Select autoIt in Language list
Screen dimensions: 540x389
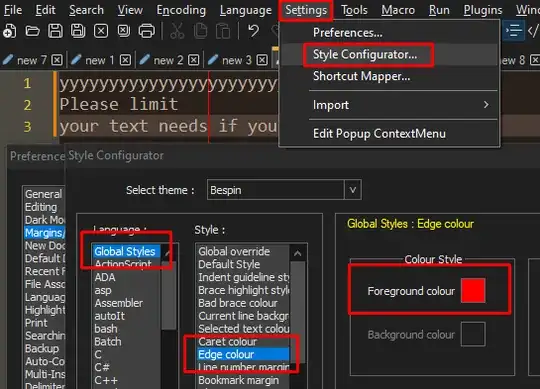pyautogui.click(x=126, y=316)
